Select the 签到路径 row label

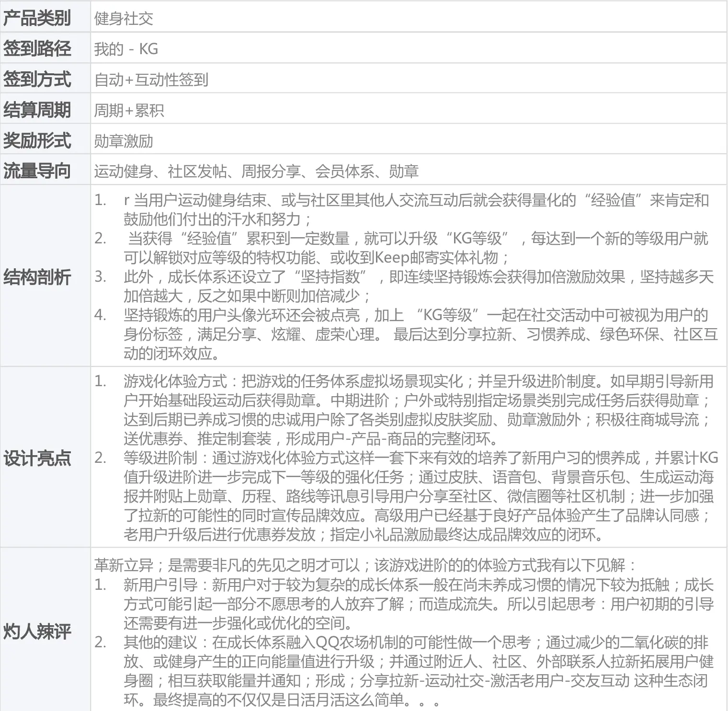[x=45, y=48]
